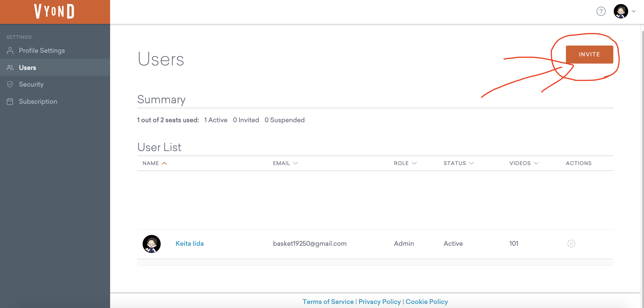Viewport: 644px width, 308px height.
Task: Click the 101 videos count
Action: (514, 244)
